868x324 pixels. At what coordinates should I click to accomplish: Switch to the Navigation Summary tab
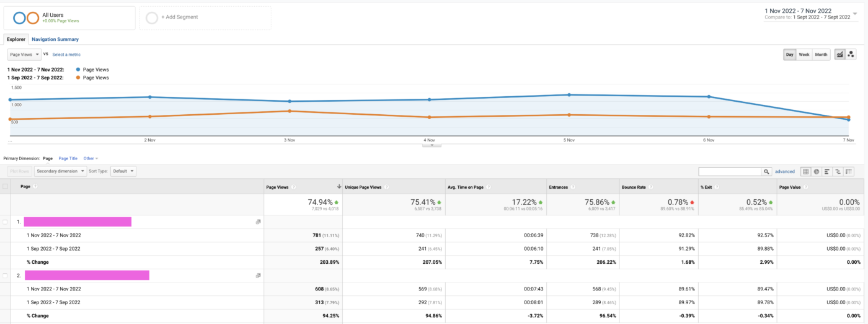tap(55, 39)
